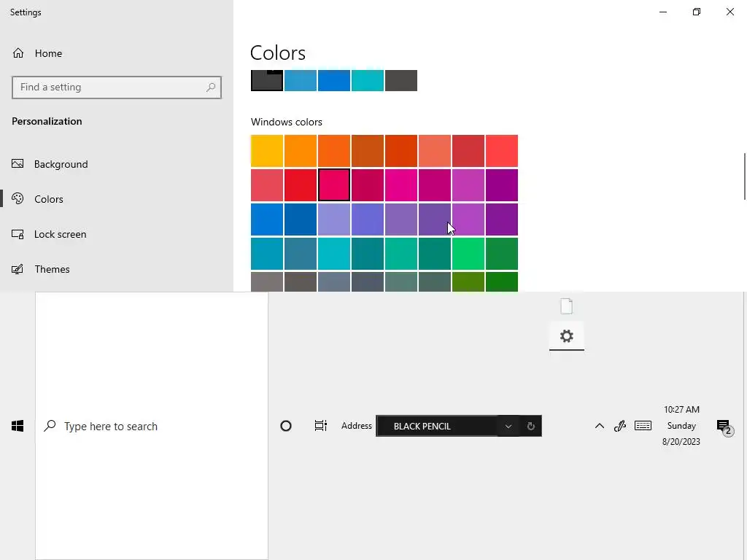The height and width of the screenshot is (560, 747).
Task: Open the Windows Start menu
Action: click(x=18, y=426)
